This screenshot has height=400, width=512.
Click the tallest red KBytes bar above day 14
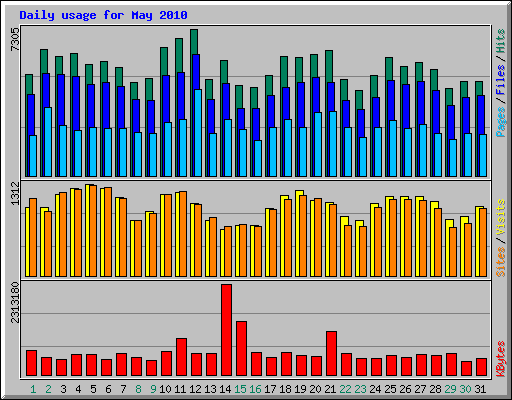pos(227,330)
